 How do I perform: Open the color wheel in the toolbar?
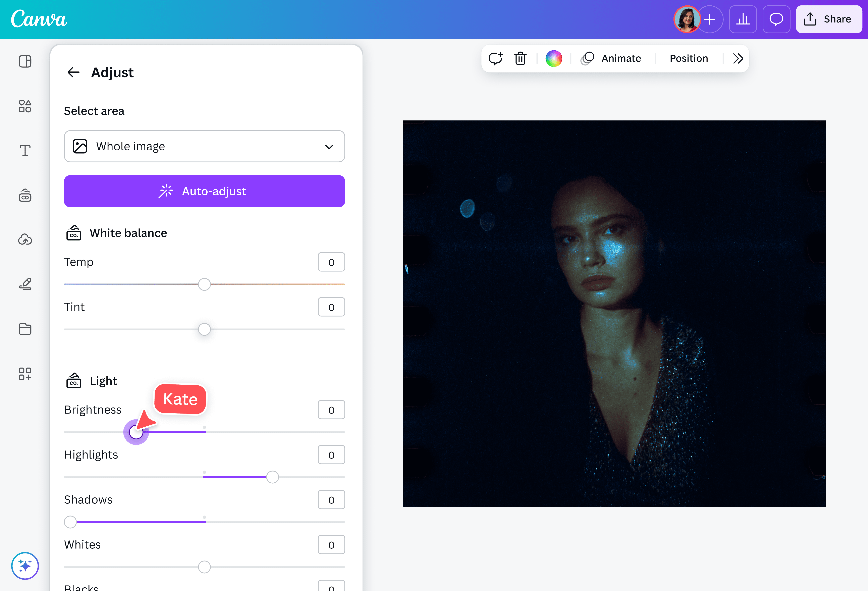[554, 58]
